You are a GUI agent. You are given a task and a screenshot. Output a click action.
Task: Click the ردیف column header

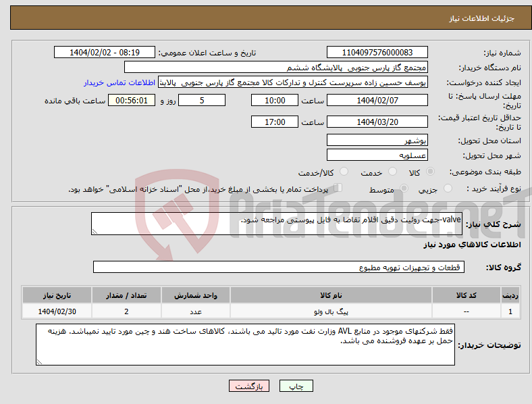click(510, 295)
